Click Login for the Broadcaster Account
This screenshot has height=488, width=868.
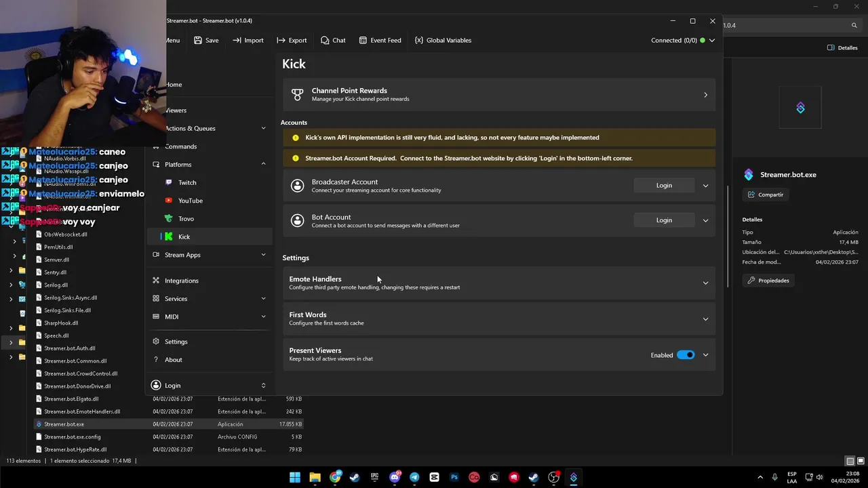pyautogui.click(x=664, y=185)
